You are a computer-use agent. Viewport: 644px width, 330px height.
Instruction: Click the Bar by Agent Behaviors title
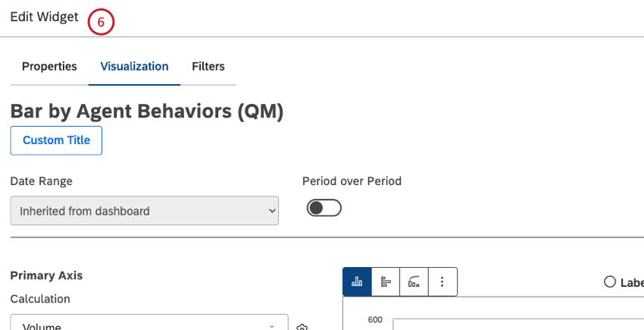146,112
